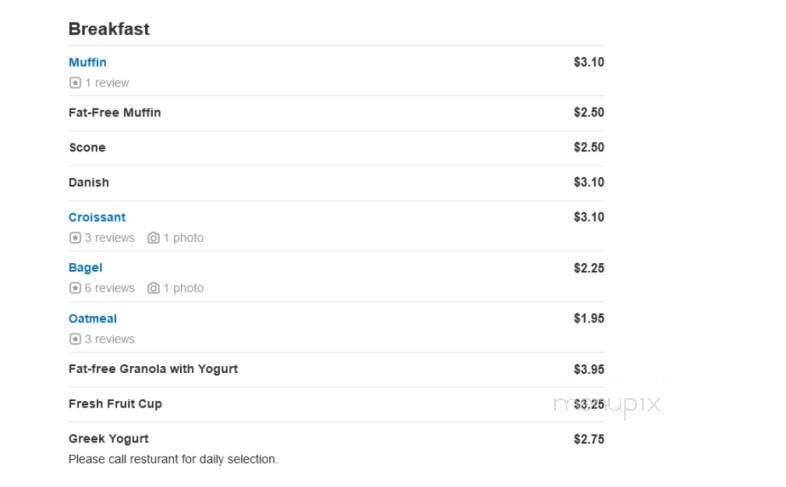This screenshot has height=487, width=786.
Task: Click the review star icon under Muffin
Action: [75, 83]
